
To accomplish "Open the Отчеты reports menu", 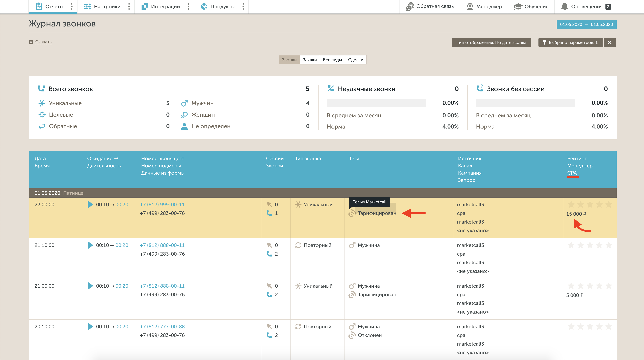I will point(50,6).
